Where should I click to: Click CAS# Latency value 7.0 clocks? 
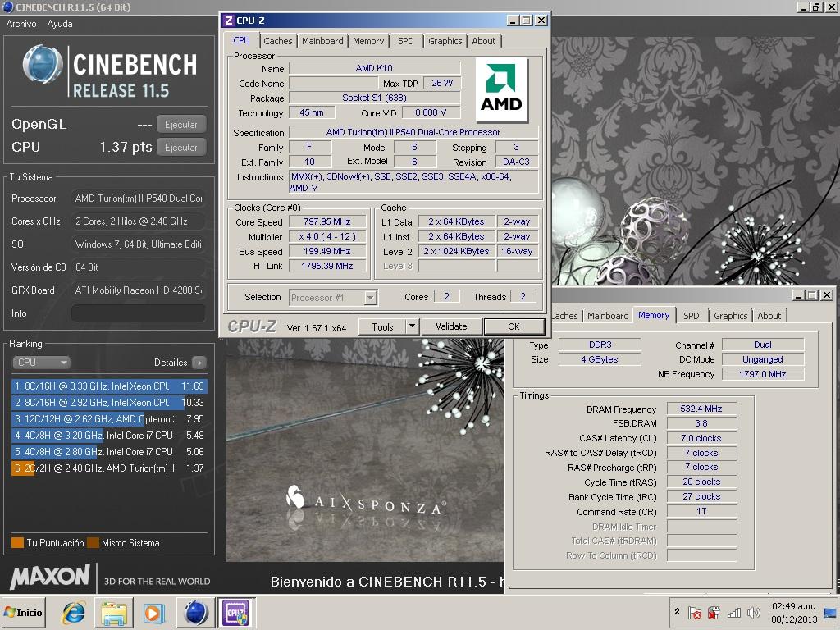click(x=701, y=438)
